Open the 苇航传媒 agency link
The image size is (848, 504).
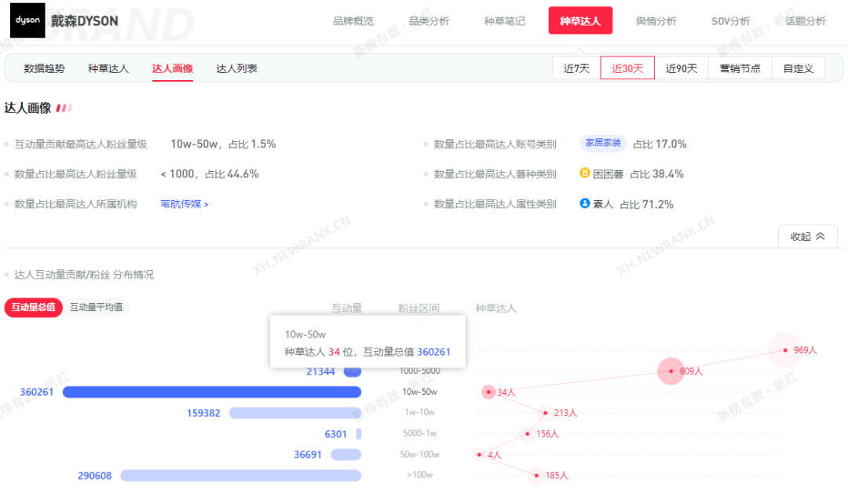point(185,204)
